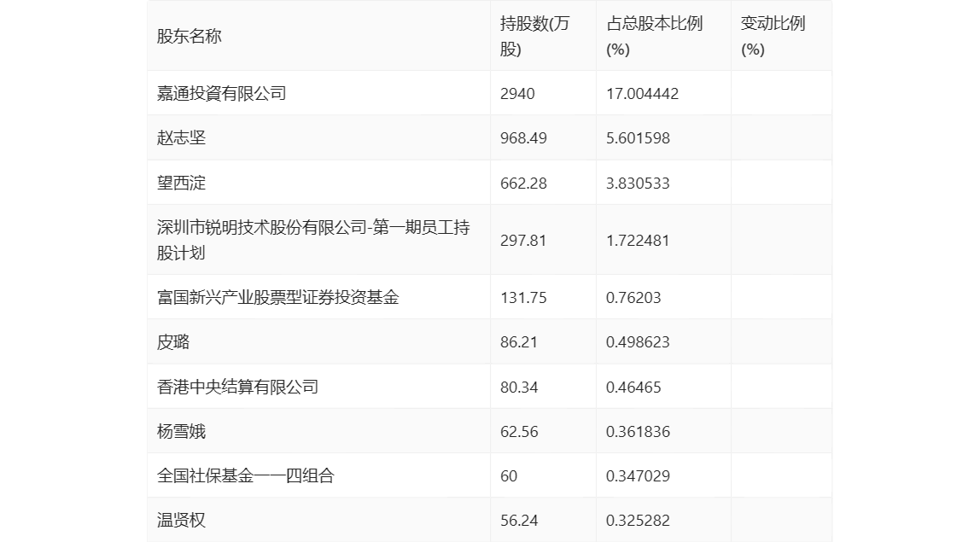Select shareholder 嘉通投資有限公司
This screenshot has width=980, height=542.
point(221,93)
